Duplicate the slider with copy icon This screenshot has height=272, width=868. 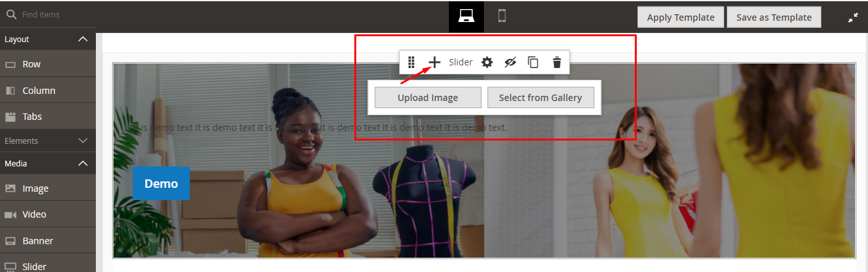[533, 62]
